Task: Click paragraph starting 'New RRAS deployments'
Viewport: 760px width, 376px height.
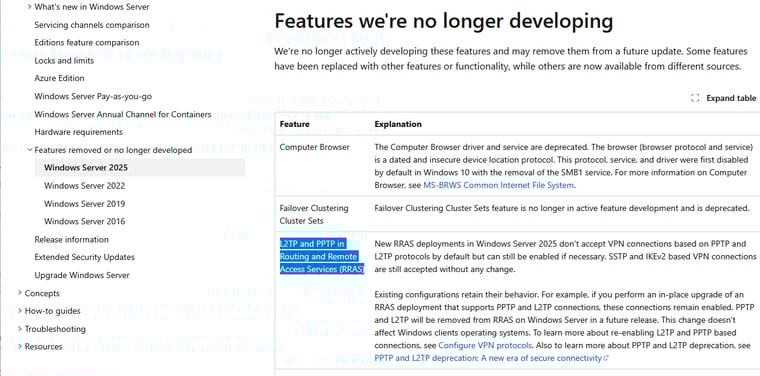Action: point(565,256)
